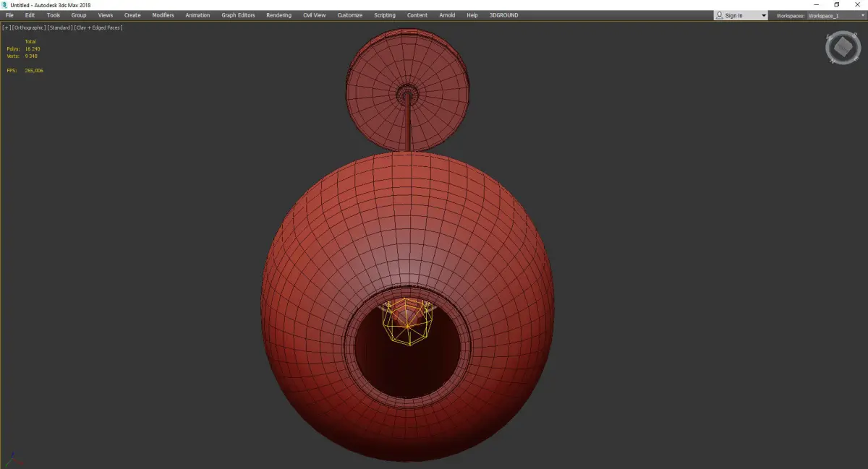Open the Tools menu
Image resolution: width=868 pixels, height=469 pixels.
coord(54,15)
